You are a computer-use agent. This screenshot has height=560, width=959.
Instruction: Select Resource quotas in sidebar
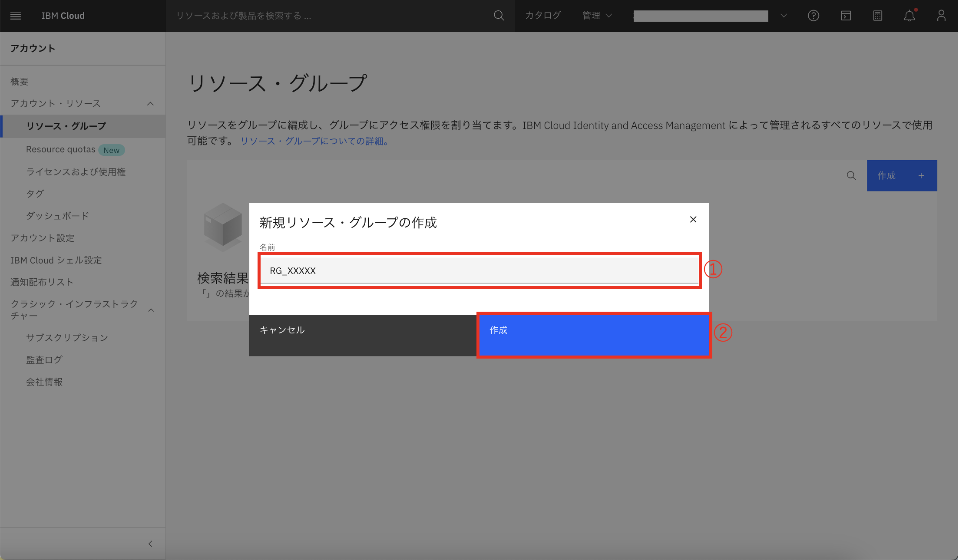coord(61,150)
